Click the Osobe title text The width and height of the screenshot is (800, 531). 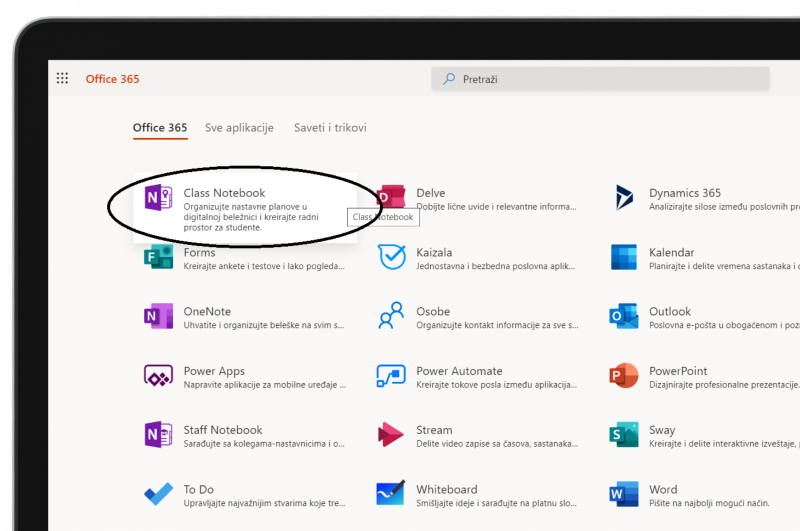pos(433,312)
